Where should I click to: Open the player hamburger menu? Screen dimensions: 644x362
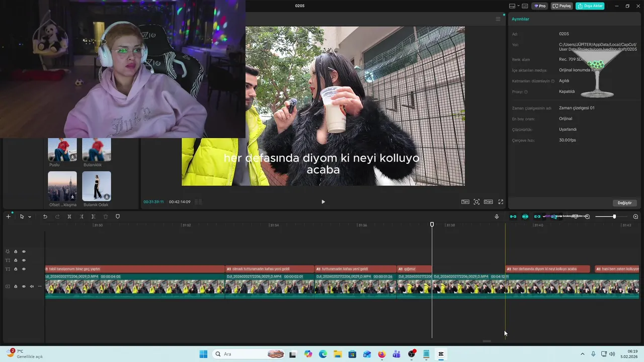498,19
